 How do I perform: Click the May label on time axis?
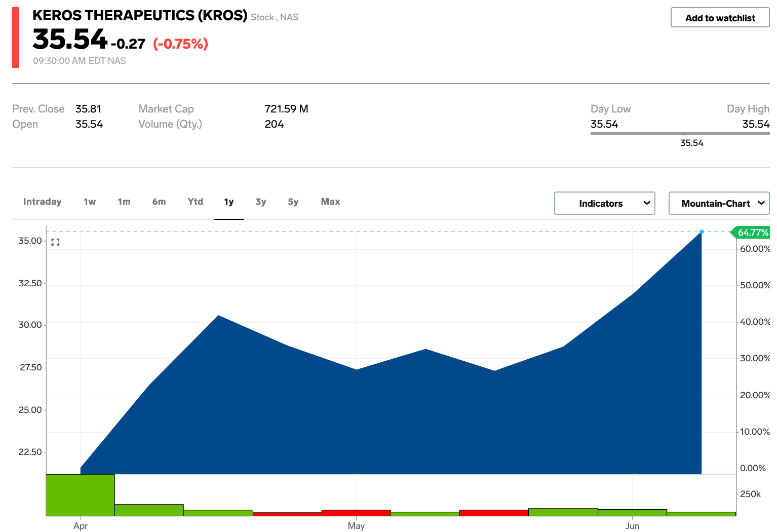point(356,526)
